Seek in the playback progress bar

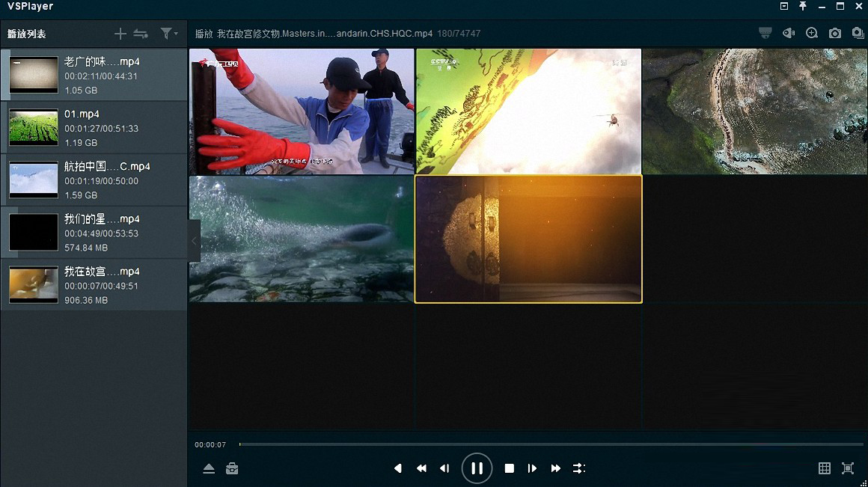(x=551, y=444)
